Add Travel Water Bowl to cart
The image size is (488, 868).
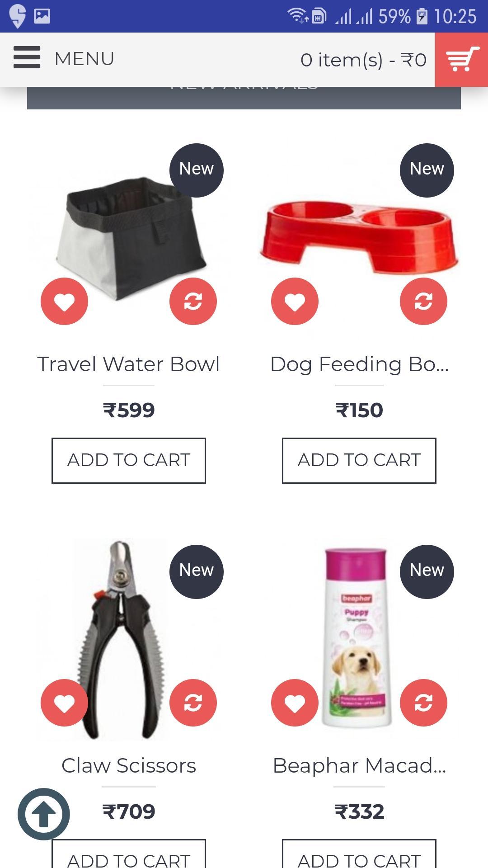[x=129, y=460]
